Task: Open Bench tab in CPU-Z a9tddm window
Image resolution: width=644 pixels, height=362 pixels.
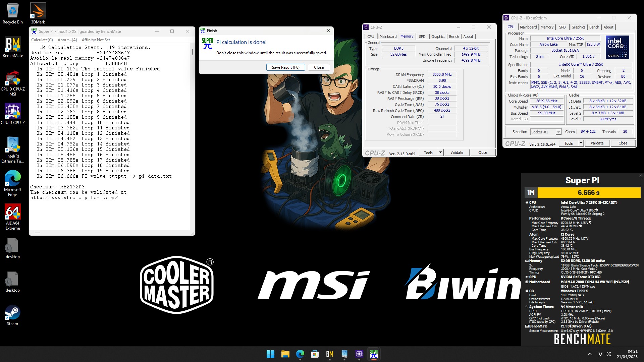Action: click(x=594, y=27)
